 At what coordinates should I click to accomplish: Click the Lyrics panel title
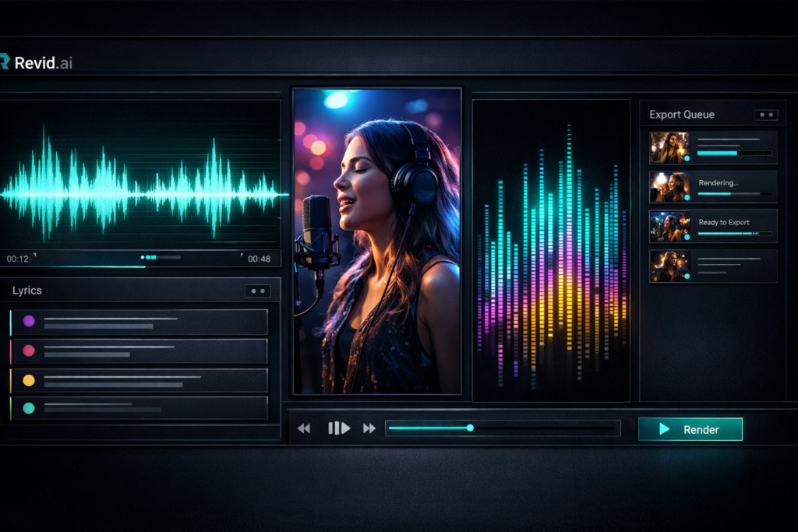(x=27, y=291)
